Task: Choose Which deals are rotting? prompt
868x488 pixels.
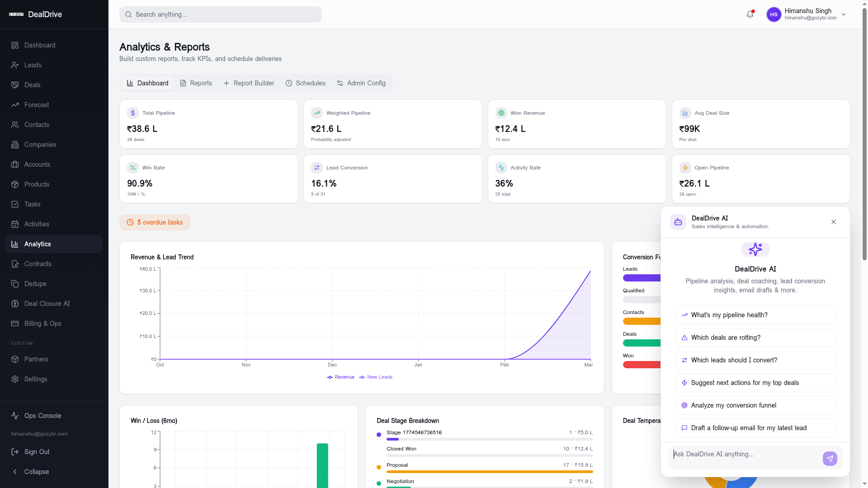Action: (x=755, y=338)
